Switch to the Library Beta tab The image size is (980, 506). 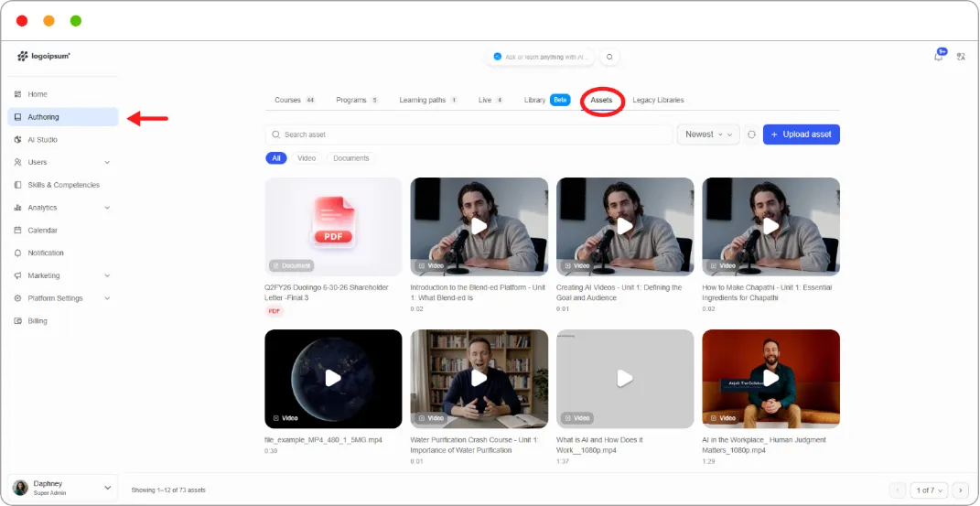tap(547, 100)
